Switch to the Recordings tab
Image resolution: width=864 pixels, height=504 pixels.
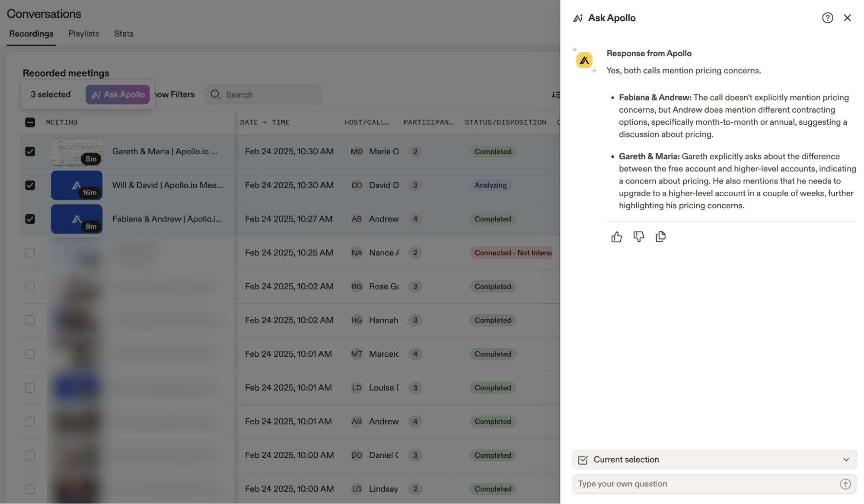(31, 34)
